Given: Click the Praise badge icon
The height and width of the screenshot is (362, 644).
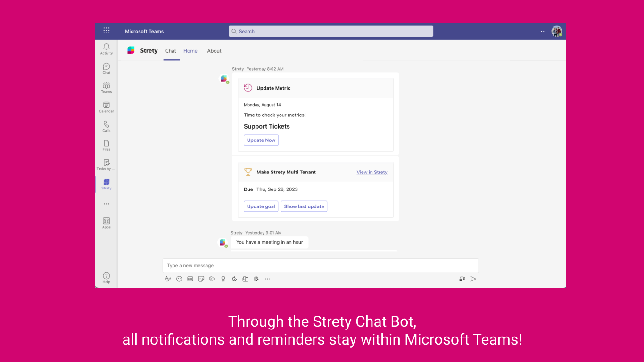Looking at the screenshot, I should tap(223, 279).
